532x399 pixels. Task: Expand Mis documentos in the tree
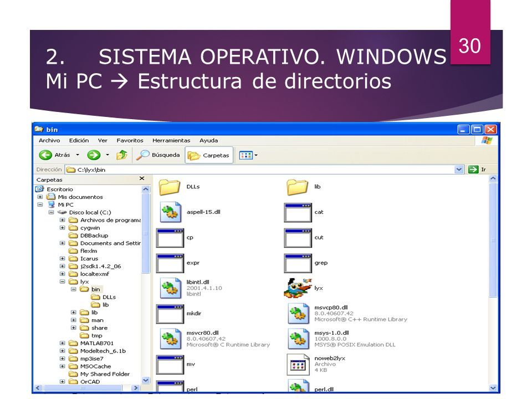coord(40,197)
